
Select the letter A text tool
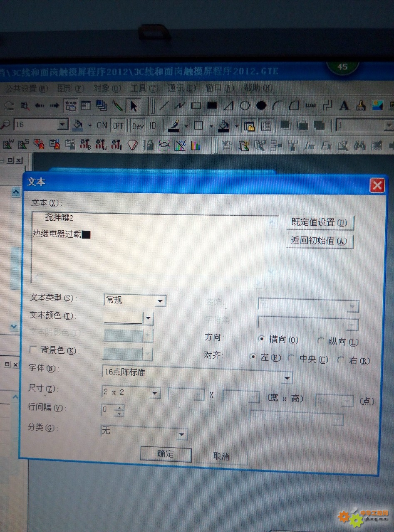point(344,106)
